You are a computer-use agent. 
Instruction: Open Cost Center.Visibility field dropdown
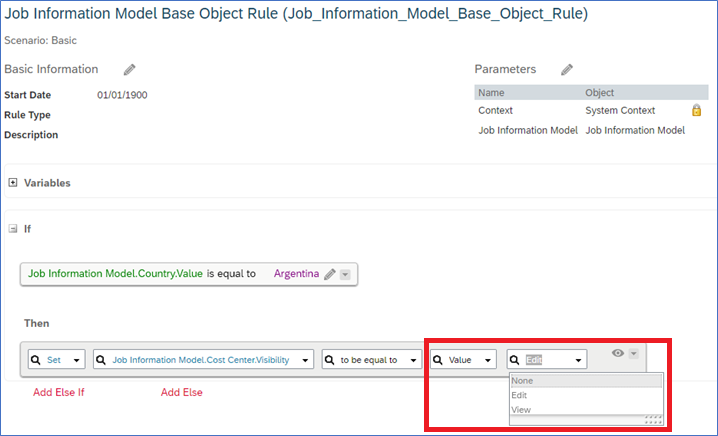(x=305, y=360)
